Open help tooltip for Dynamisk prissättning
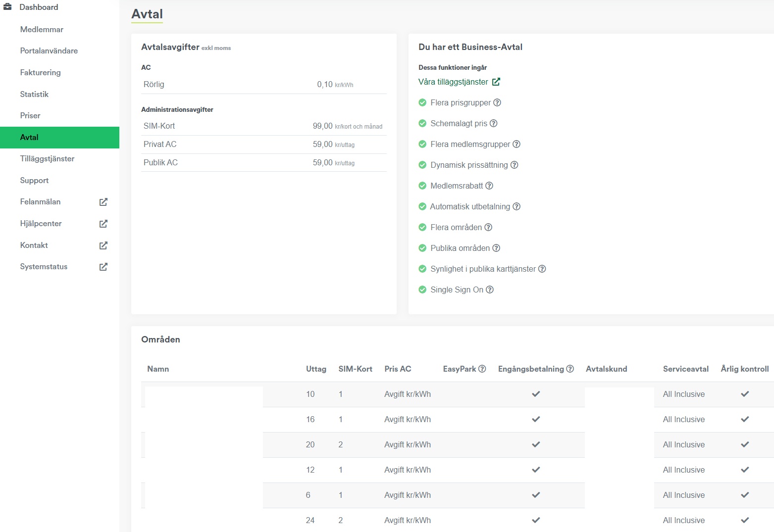This screenshot has width=774, height=532. [x=514, y=165]
